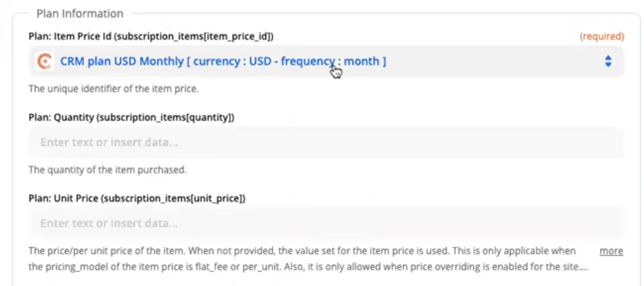Select the CRM plan USD Monthly value

tap(122, 62)
